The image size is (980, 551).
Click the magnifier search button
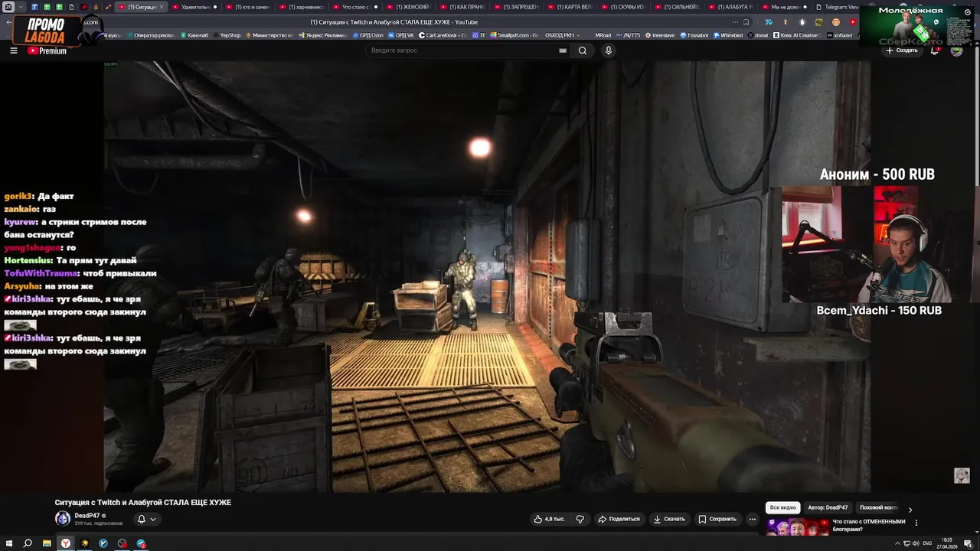[x=583, y=51]
